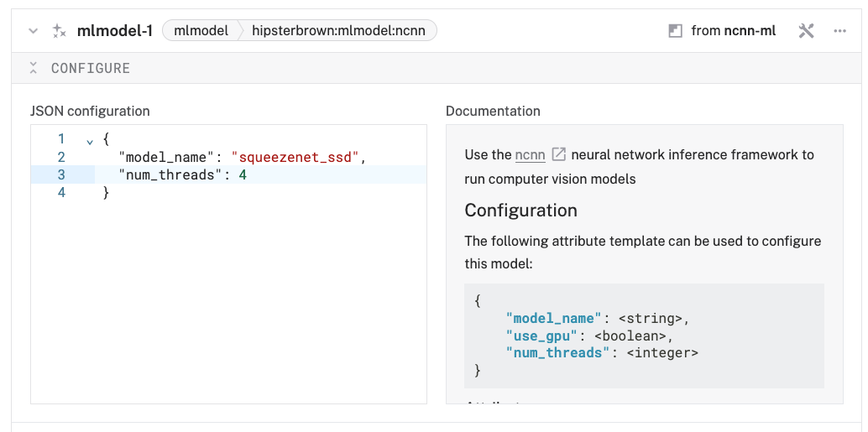Open the ncnn-ml fragment link
This screenshot has width=868, height=432.
[750, 31]
